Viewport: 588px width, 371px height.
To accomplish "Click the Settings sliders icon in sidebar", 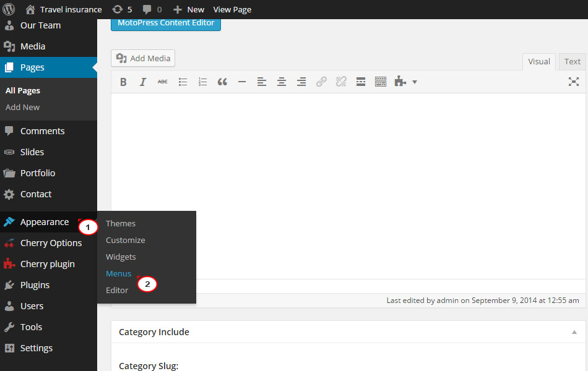I will [9, 348].
